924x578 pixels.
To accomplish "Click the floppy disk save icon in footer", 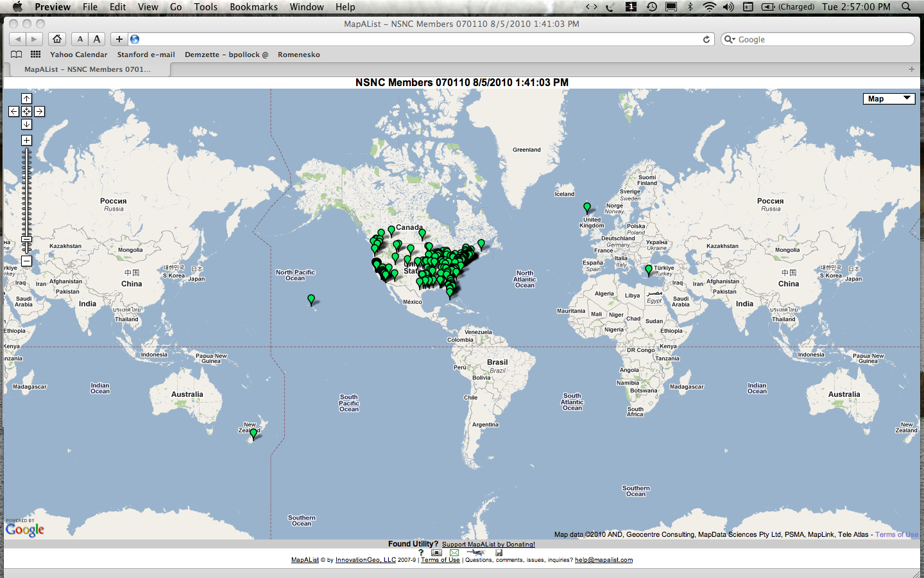I will 499,552.
